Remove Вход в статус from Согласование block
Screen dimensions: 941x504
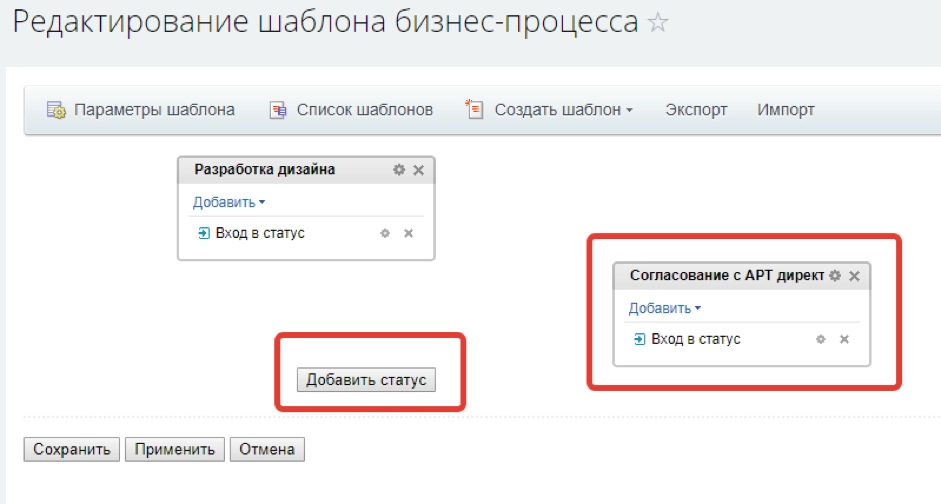[844, 339]
